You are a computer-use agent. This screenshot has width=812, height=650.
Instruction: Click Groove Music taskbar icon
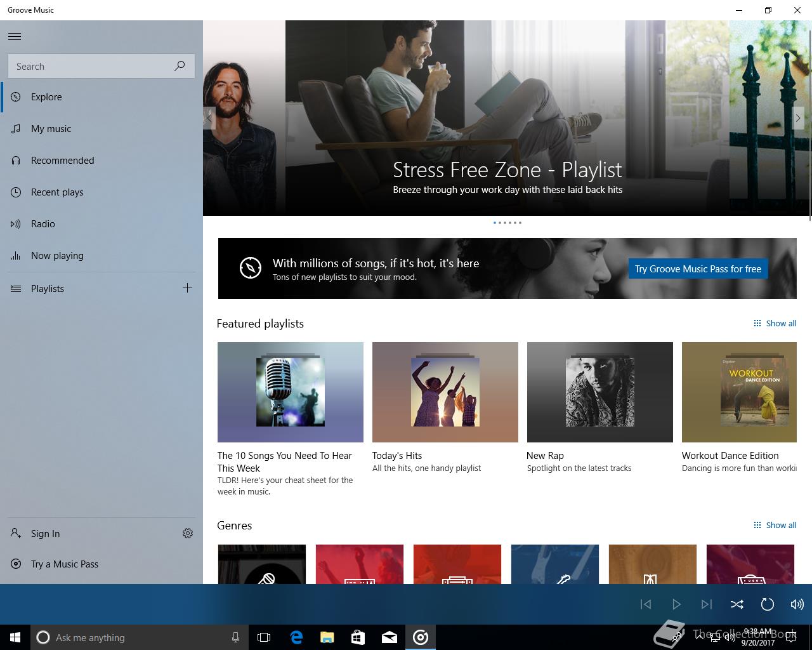tap(421, 637)
